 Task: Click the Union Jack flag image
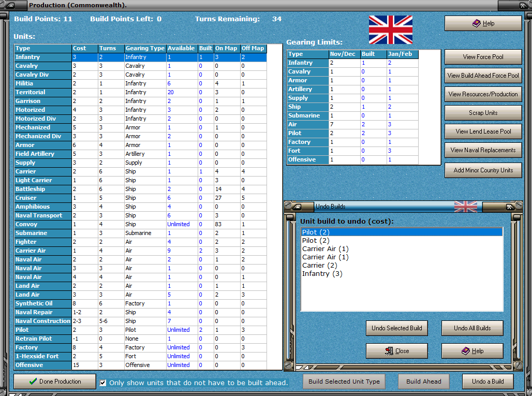click(x=391, y=30)
